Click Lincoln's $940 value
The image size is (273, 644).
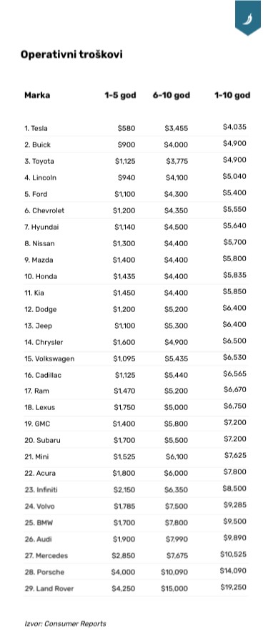(x=126, y=177)
